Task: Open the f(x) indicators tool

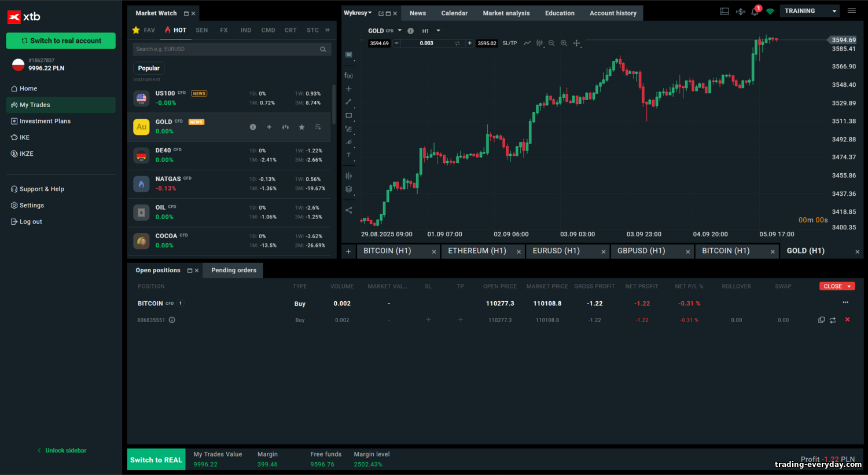Action: [x=348, y=75]
